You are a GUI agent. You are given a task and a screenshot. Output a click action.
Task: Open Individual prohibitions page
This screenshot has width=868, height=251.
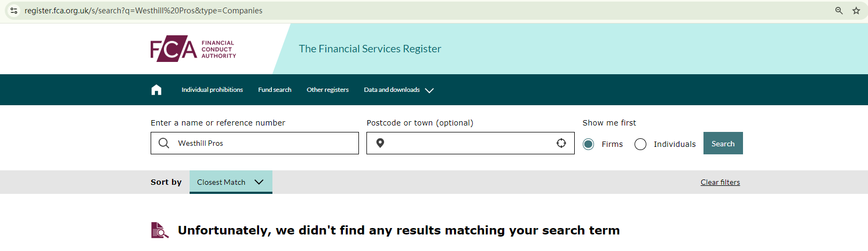[212, 90]
